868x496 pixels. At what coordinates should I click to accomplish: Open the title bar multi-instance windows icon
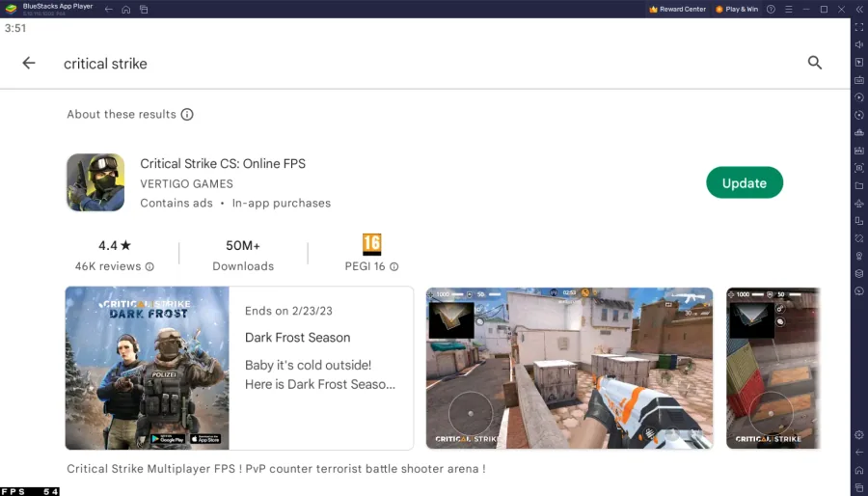tap(144, 10)
